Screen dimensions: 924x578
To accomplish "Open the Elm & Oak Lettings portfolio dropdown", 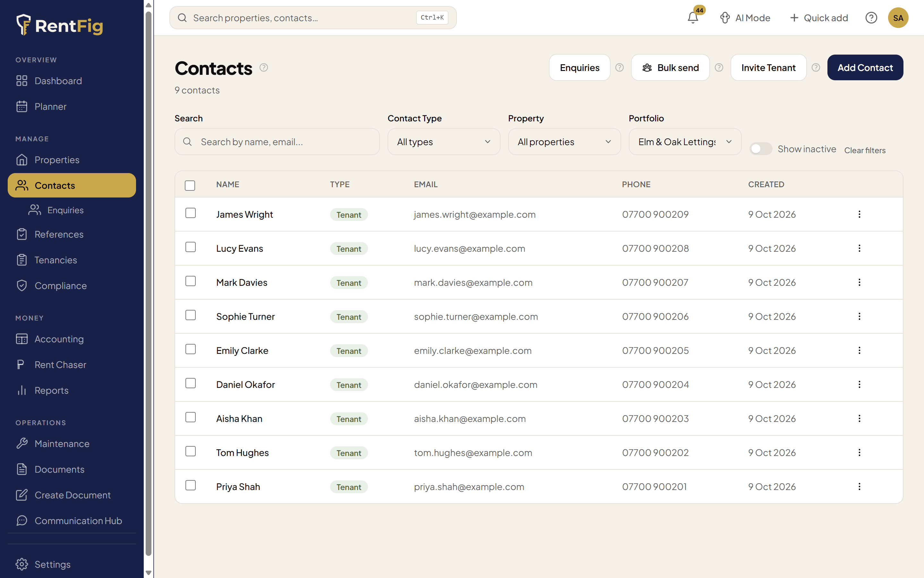I will 685,142.
